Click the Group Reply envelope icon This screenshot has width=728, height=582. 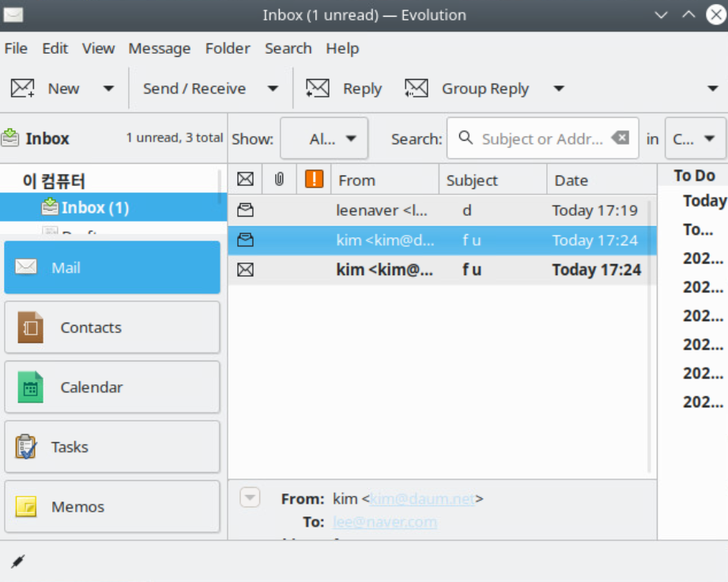416,89
